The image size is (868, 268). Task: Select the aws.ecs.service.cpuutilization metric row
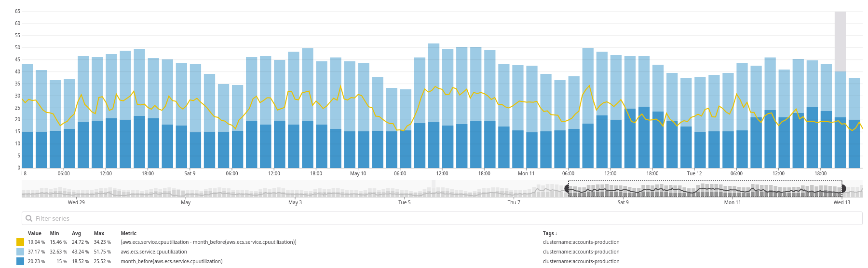154,252
